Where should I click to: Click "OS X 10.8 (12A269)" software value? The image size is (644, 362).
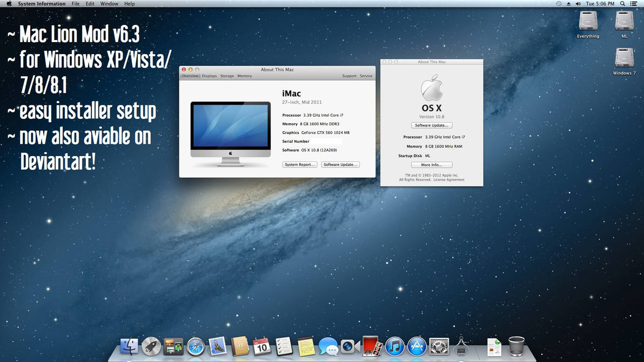click(319, 150)
